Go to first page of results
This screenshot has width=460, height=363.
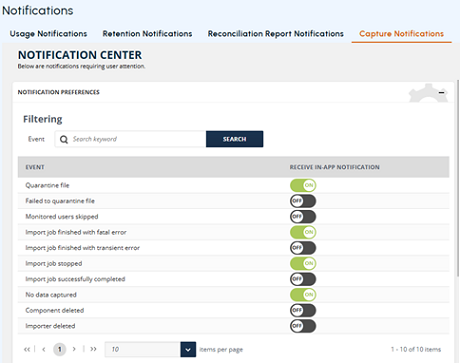tap(27, 349)
